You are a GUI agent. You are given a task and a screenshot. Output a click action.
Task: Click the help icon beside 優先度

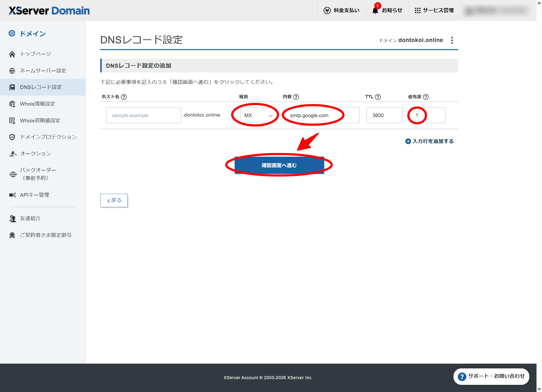pos(426,97)
